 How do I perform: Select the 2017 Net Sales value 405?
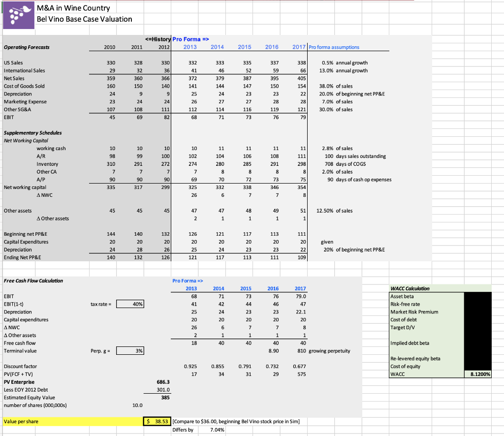[x=302, y=78]
